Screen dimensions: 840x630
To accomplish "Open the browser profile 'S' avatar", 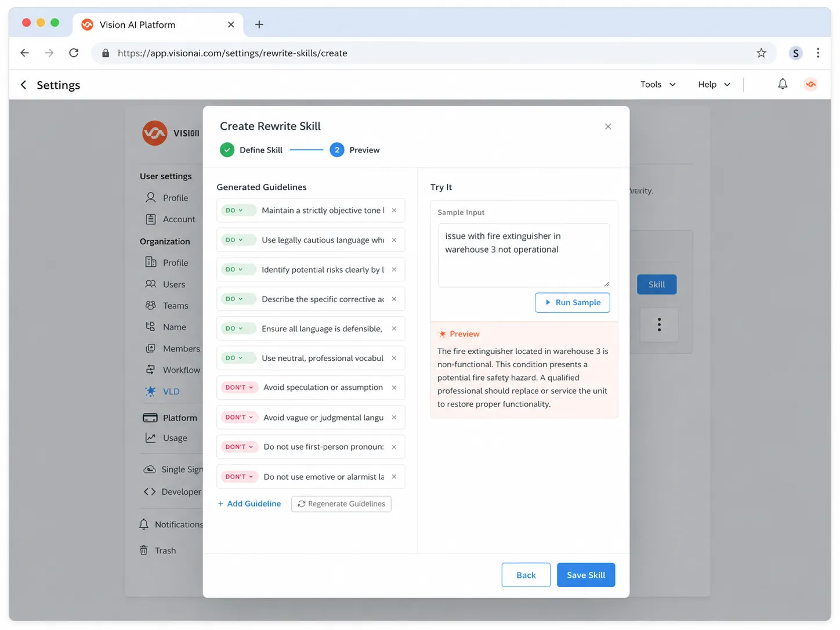I will (795, 53).
